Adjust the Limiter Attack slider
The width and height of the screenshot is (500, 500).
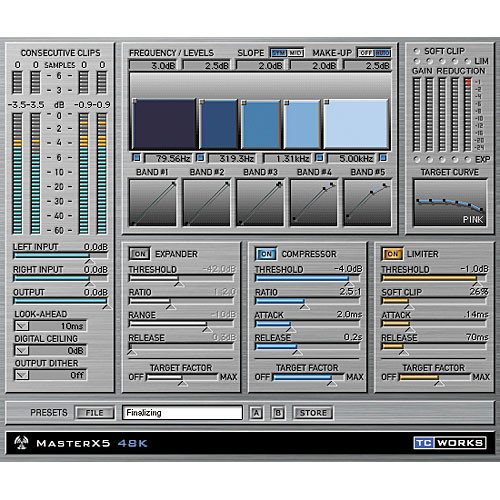click(434, 324)
